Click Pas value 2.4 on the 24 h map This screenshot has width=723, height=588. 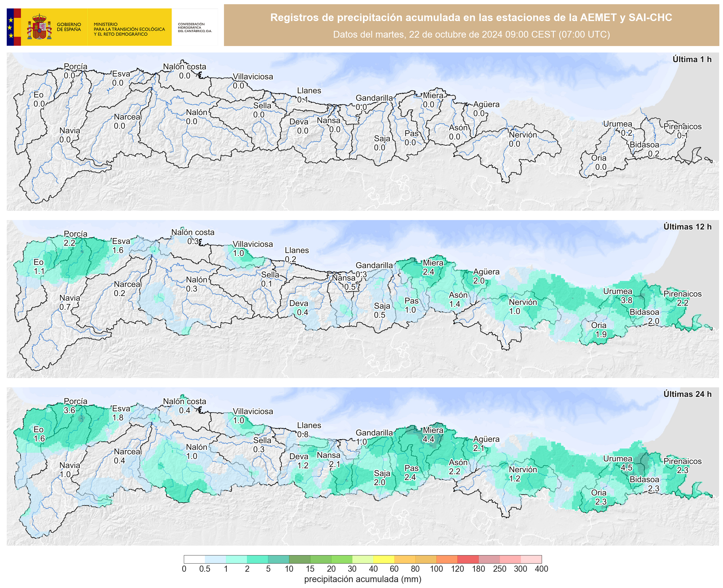(x=410, y=477)
